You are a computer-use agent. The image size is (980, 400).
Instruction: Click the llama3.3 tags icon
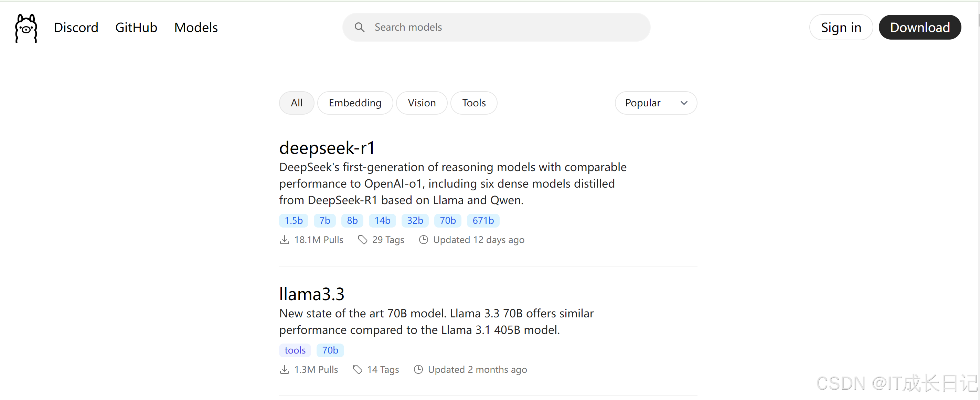[x=357, y=370]
